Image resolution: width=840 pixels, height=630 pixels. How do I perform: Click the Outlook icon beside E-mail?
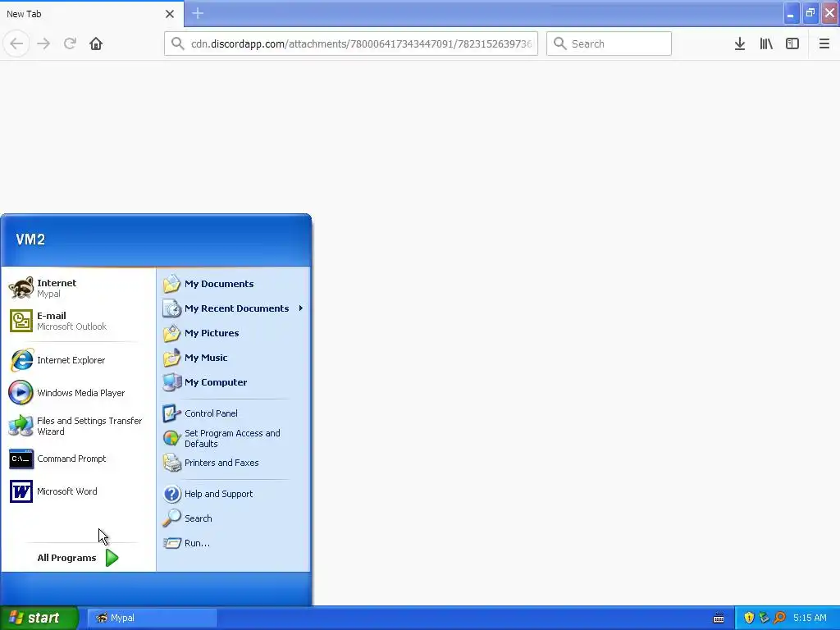coord(21,321)
